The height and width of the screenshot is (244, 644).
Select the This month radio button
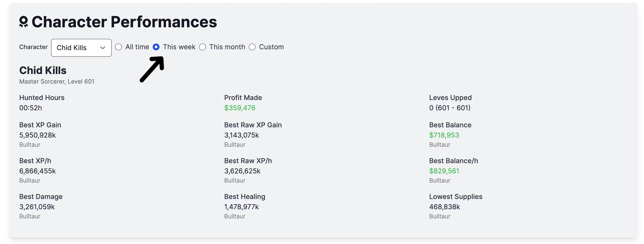coord(202,47)
